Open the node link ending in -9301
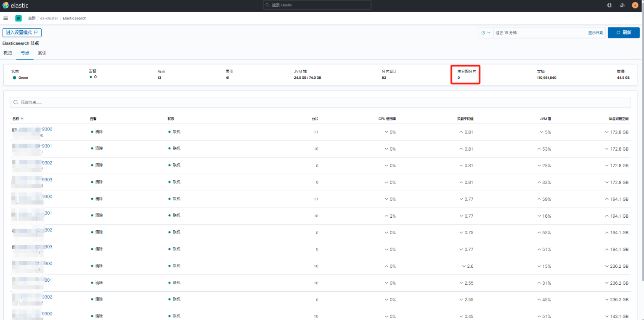Viewport: 644px width, 320px height. pyautogui.click(x=38, y=146)
